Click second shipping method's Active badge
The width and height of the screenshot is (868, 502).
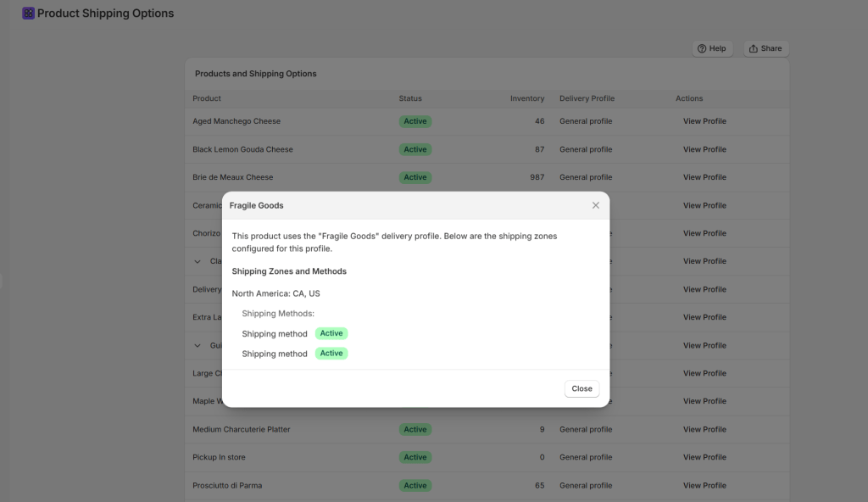pyautogui.click(x=331, y=354)
